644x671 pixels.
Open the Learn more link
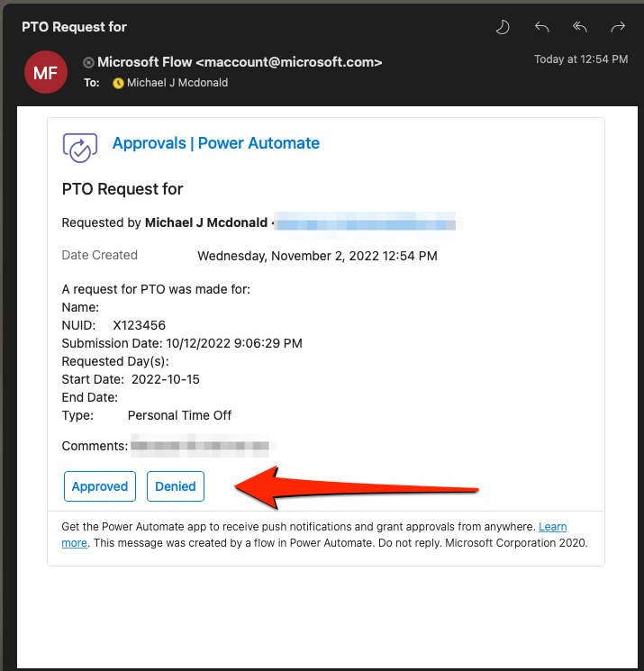(x=552, y=527)
